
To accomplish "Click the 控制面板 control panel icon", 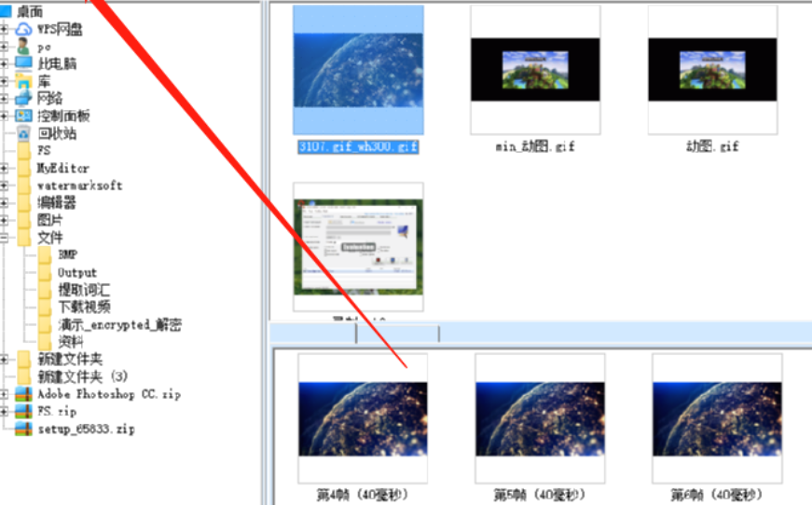I will tap(23, 116).
